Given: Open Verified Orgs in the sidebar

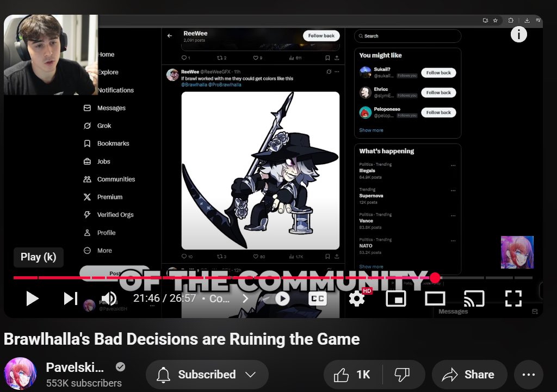Looking at the screenshot, I should tap(108, 215).
